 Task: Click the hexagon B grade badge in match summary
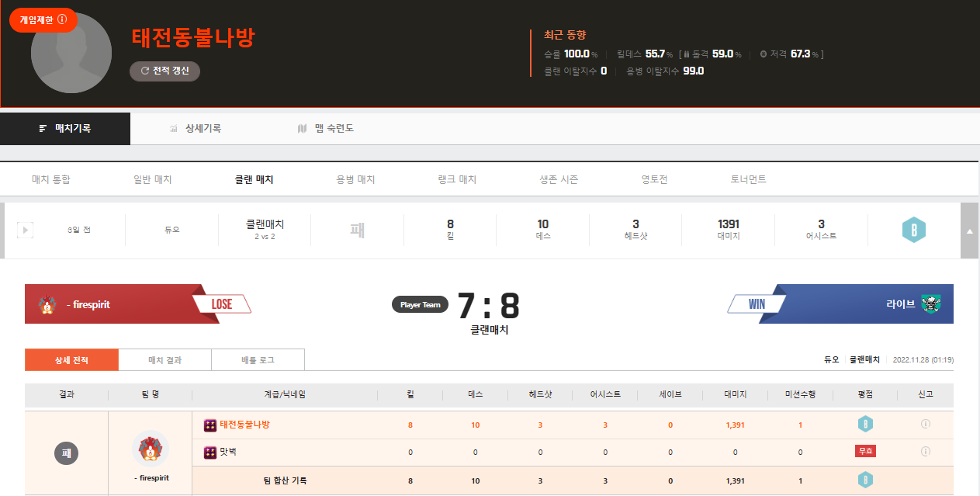[913, 231]
